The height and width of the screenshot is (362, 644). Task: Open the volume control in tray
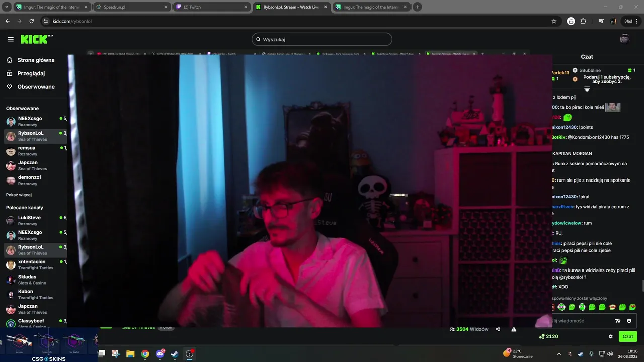tap(610, 354)
